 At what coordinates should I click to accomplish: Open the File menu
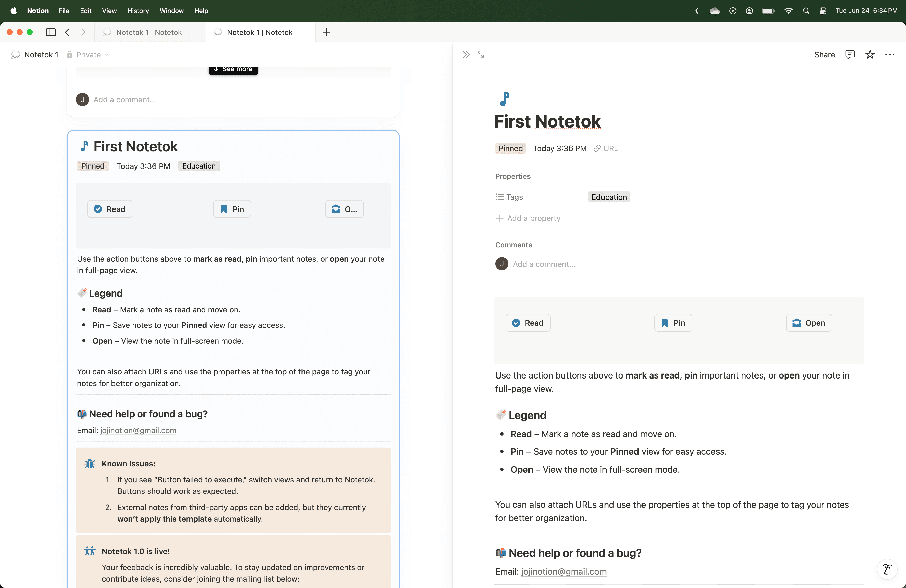(x=64, y=11)
